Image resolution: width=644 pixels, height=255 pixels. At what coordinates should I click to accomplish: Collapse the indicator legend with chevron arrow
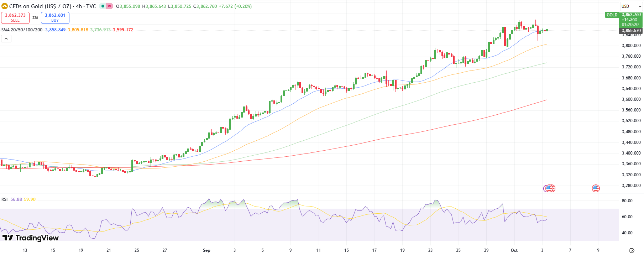6,38
